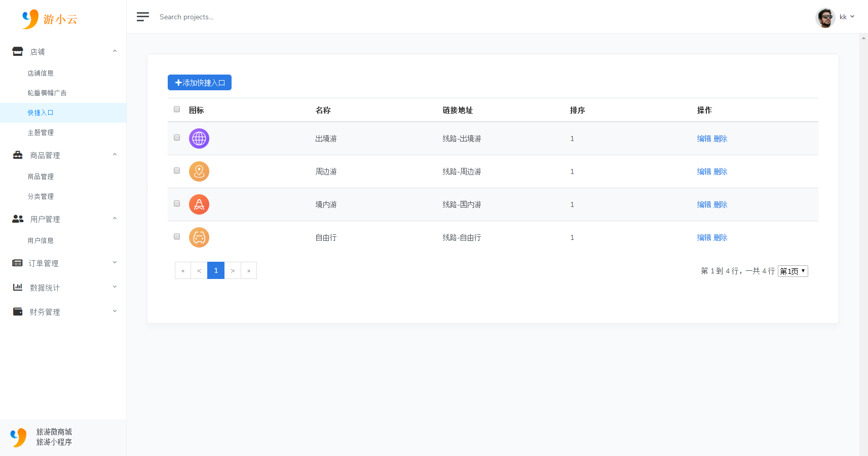Select page 1 in pagination
This screenshot has width=868, height=456.
tap(216, 270)
